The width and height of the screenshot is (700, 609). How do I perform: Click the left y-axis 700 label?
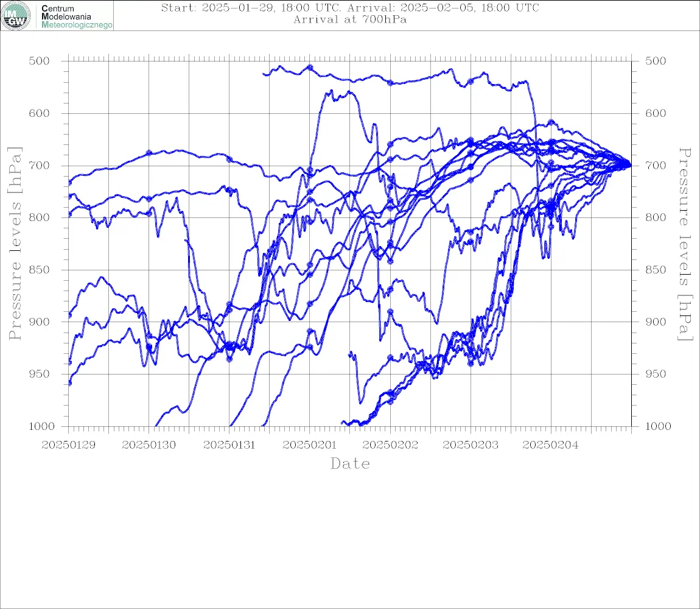point(40,165)
